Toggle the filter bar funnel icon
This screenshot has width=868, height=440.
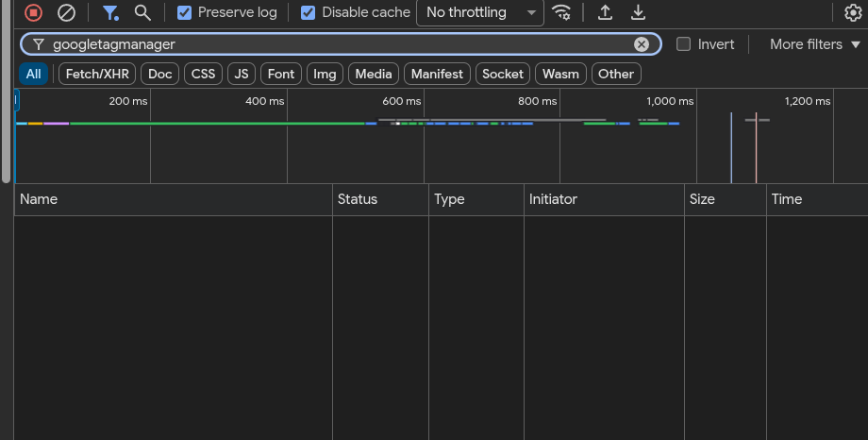pos(110,12)
